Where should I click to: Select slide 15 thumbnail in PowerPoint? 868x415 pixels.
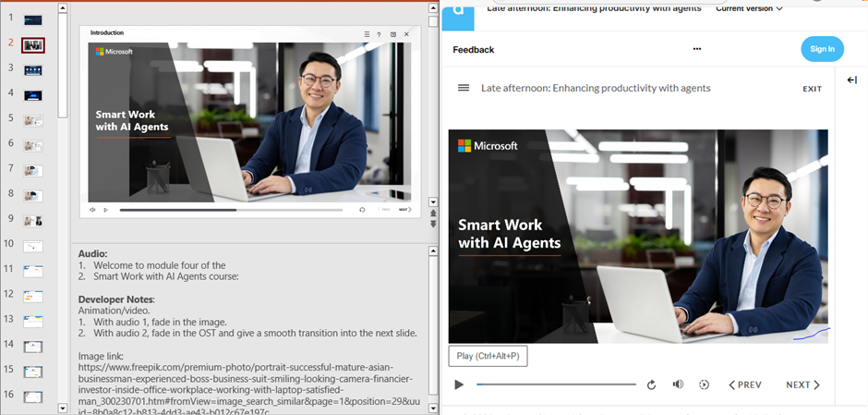[33, 372]
